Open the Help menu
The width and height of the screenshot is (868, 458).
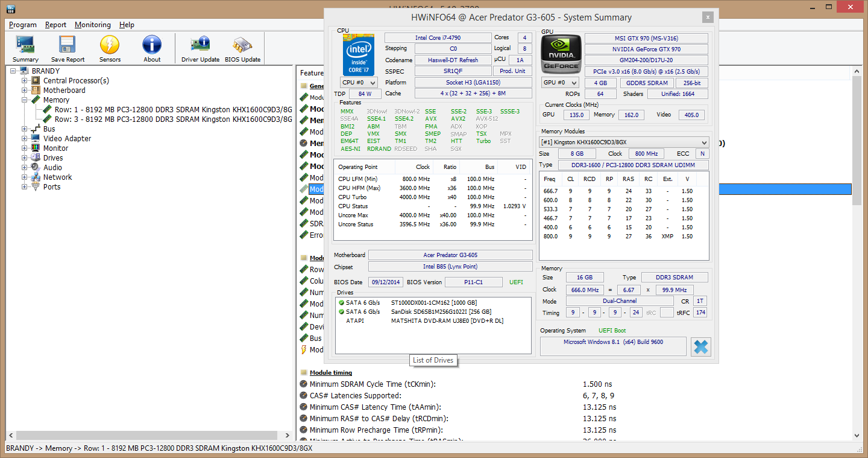[127, 25]
